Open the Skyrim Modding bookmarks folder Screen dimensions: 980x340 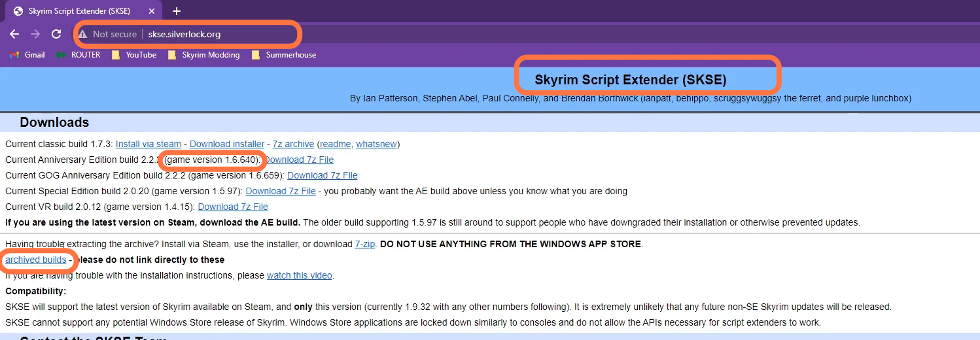pyautogui.click(x=204, y=55)
